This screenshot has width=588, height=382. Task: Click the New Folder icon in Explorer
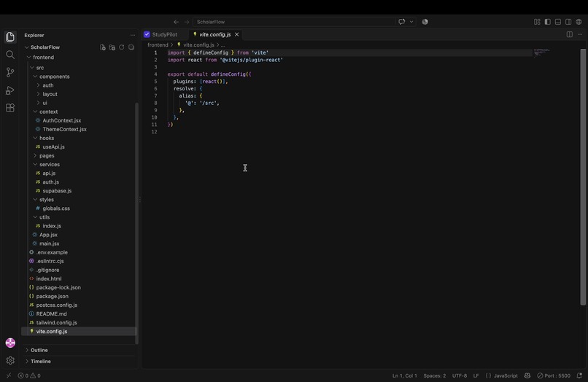[112, 47]
